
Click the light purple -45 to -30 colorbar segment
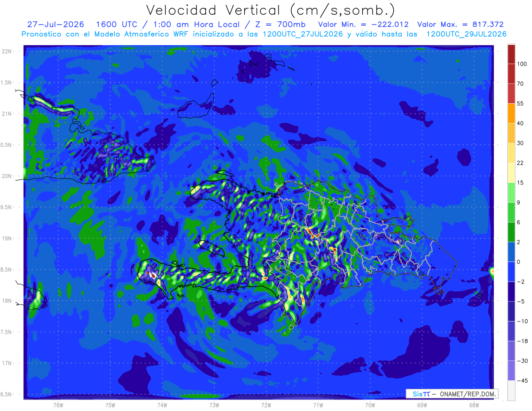tap(511, 371)
